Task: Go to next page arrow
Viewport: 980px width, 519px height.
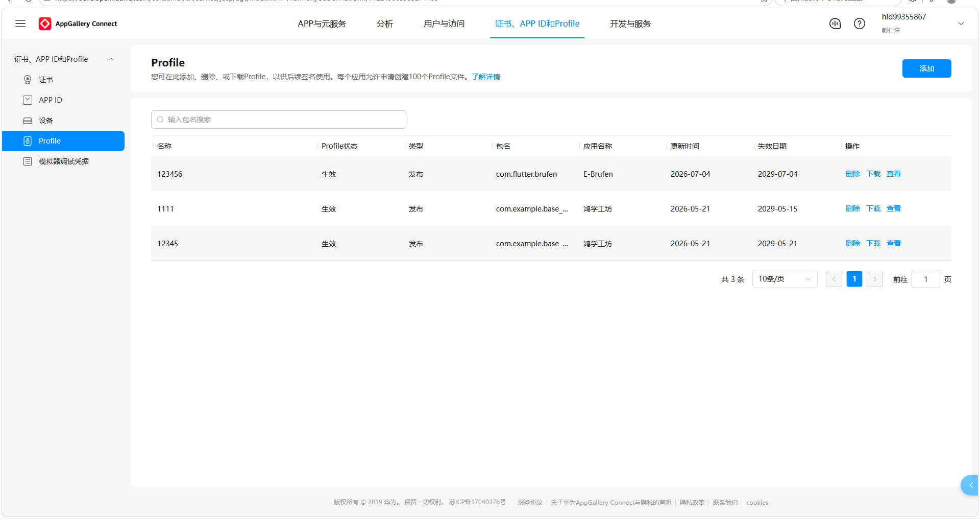Action: click(x=875, y=279)
